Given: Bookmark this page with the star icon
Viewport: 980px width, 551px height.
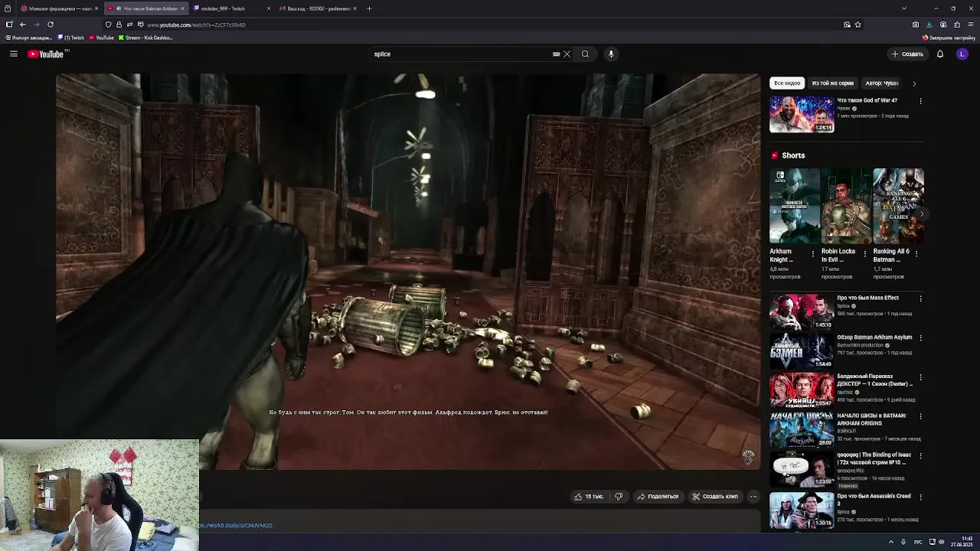Looking at the screenshot, I should point(857,24).
